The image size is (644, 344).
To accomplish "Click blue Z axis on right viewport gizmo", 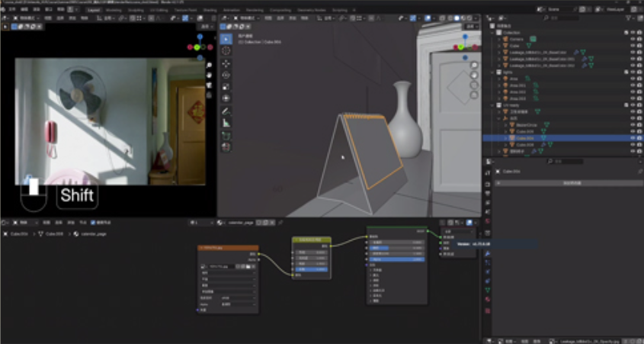I will point(465,37).
